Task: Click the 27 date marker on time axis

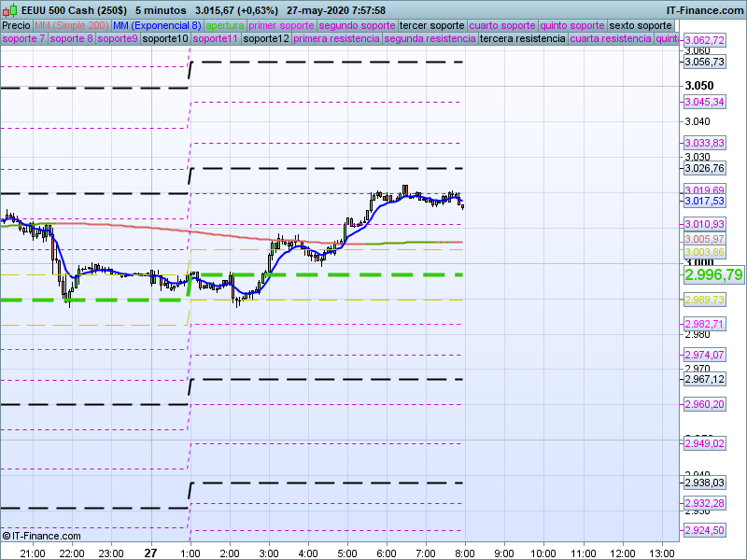Action: (150, 553)
